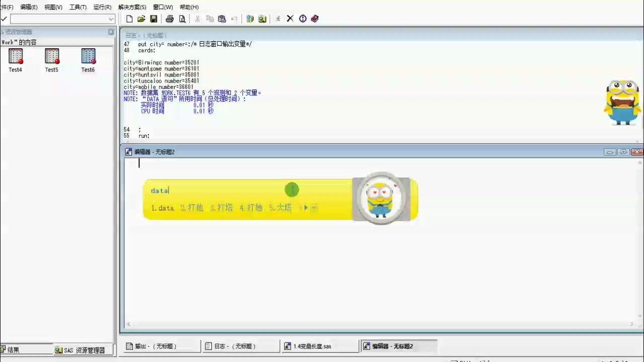Click the Open file folder icon
The height and width of the screenshot is (362, 644).
point(141,19)
